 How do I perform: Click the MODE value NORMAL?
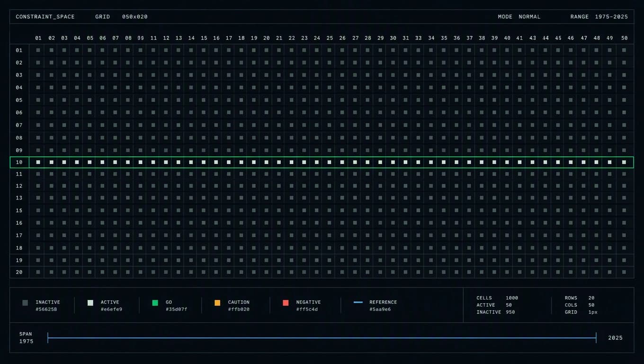(529, 17)
